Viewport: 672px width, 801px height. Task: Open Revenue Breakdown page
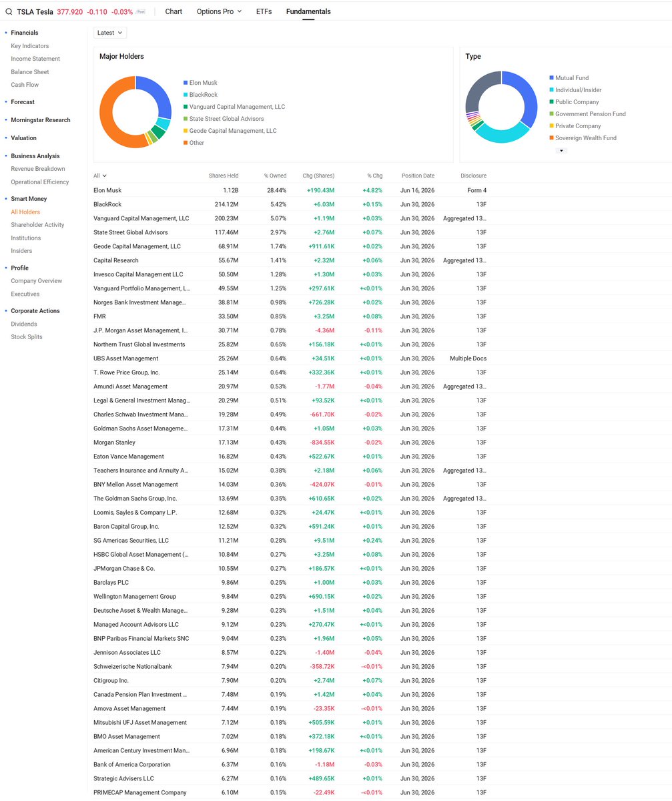click(38, 169)
